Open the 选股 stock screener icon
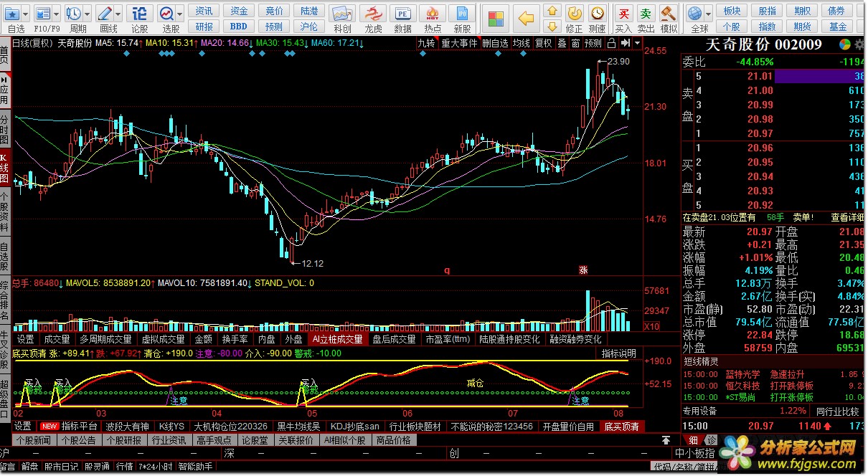 click(167, 13)
